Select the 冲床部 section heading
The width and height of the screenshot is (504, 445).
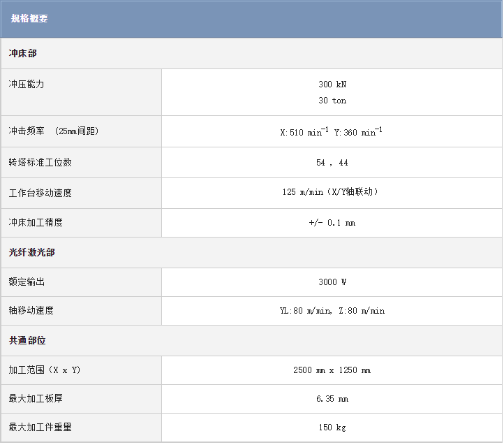pyautogui.click(x=22, y=54)
